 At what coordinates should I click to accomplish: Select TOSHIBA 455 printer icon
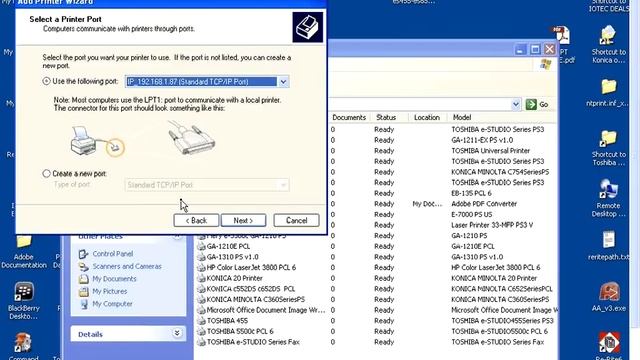point(201,321)
